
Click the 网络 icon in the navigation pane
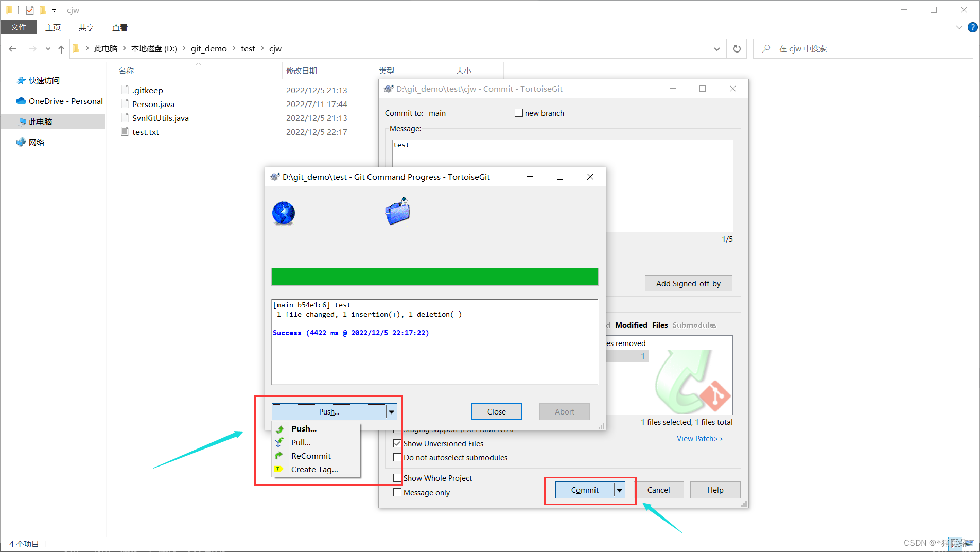(x=21, y=142)
